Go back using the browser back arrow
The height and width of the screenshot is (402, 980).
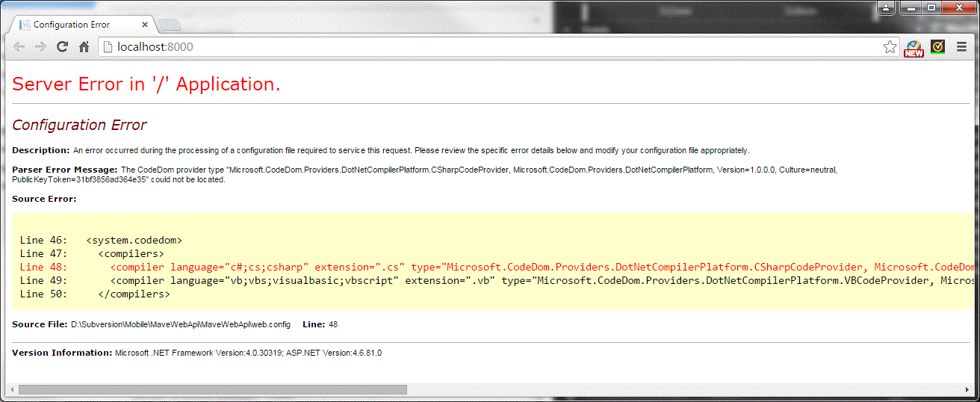[19, 46]
